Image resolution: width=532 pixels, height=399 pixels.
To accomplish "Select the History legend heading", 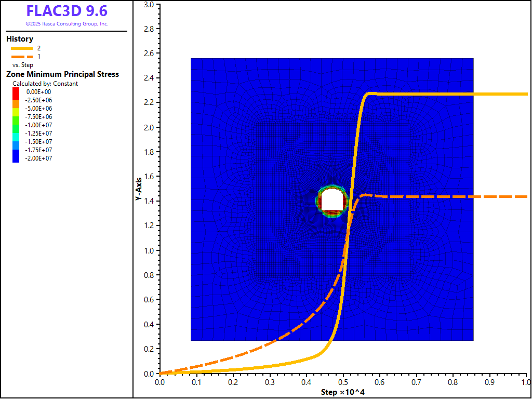I will pyautogui.click(x=20, y=39).
